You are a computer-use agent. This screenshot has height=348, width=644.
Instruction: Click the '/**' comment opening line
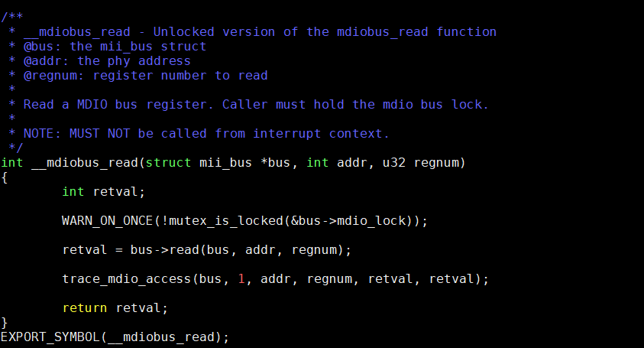tap(11, 17)
